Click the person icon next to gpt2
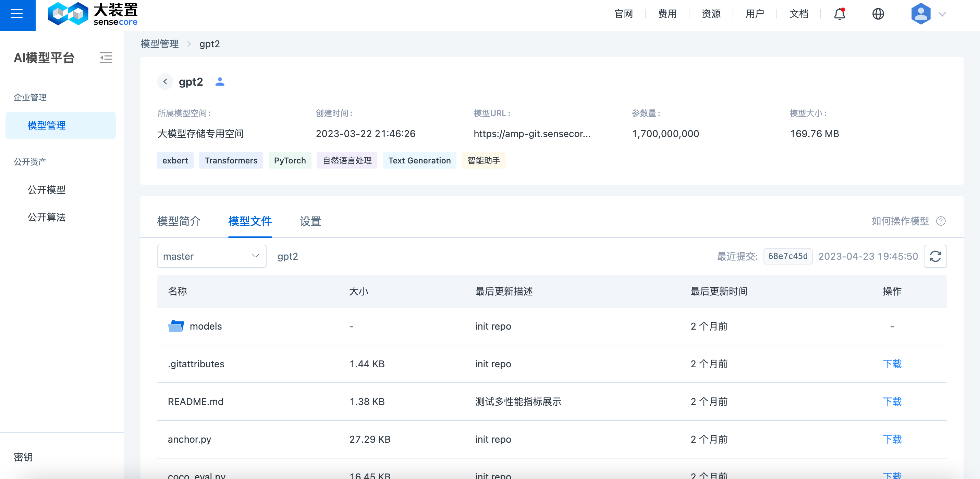The width and height of the screenshot is (980, 479). click(x=220, y=82)
